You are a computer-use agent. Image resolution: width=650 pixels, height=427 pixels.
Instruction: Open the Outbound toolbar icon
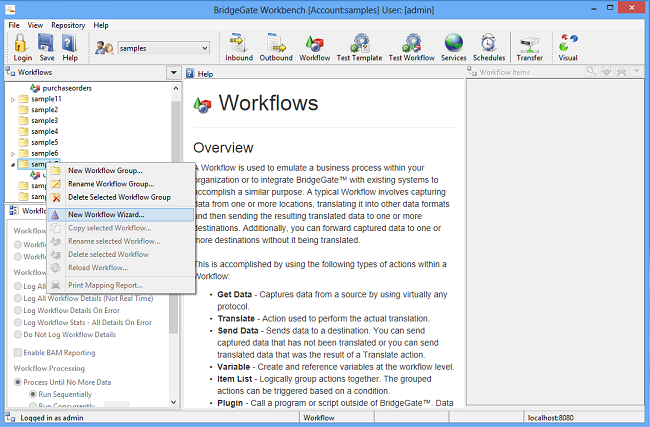point(276,47)
